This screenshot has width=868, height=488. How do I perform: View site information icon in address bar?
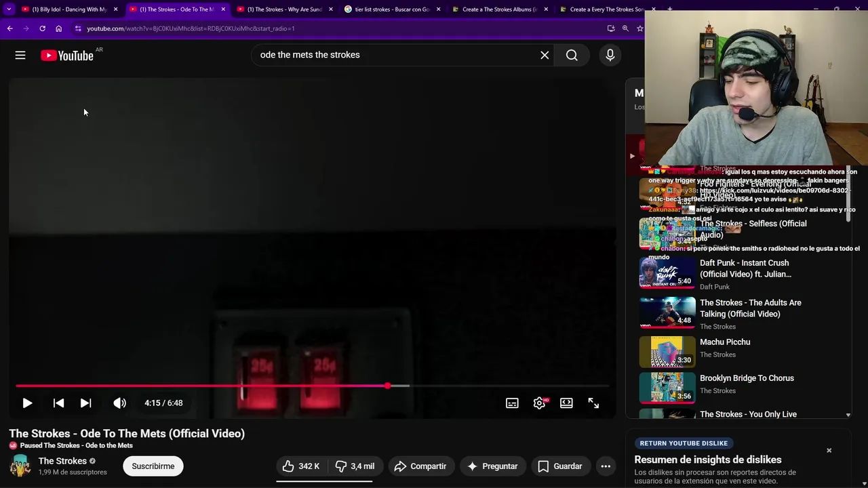pyautogui.click(x=78, y=28)
